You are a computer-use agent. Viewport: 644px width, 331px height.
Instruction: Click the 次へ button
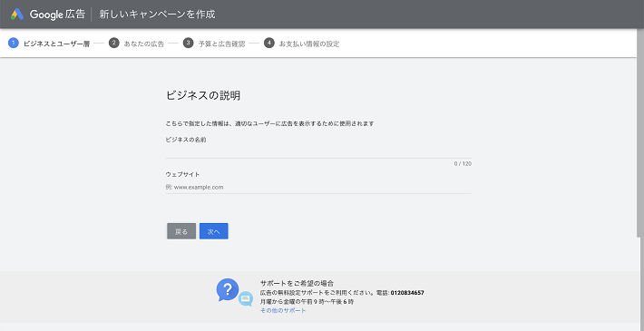(x=213, y=231)
